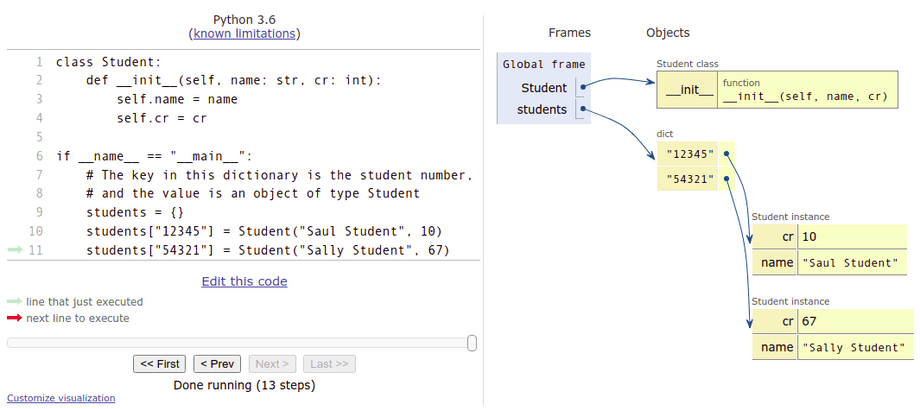Open Customize visualization link
The image size is (920, 409).
pos(61,398)
